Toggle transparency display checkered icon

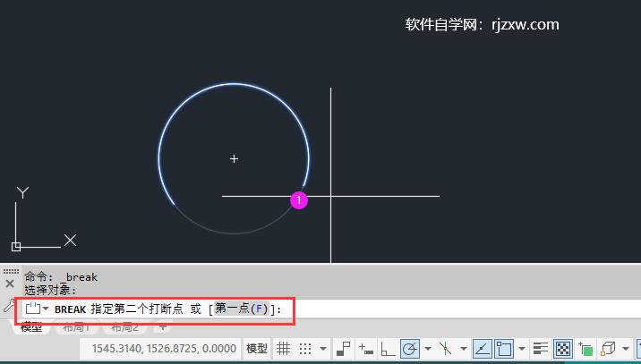tap(563, 349)
